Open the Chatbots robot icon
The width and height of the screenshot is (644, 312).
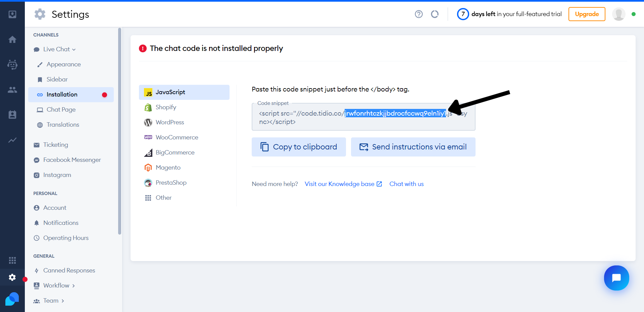click(x=12, y=64)
